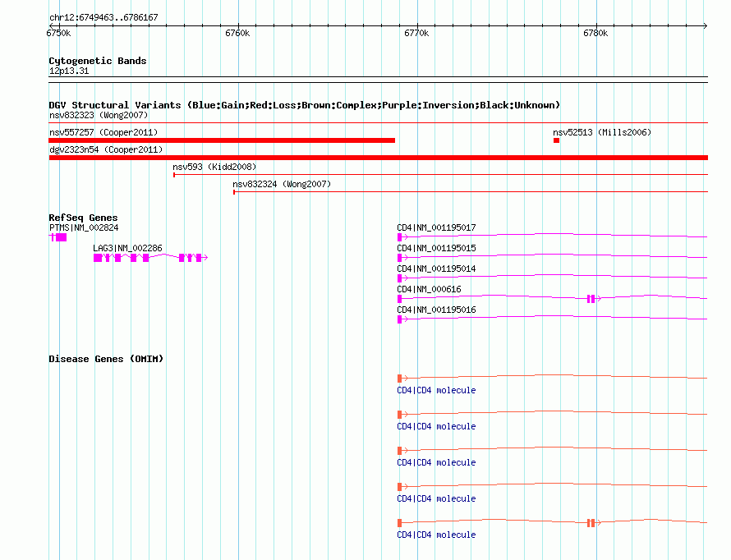The image size is (731, 560).
Task: Open the CD4|NM_001195014 transcript label
Action: click(x=436, y=269)
